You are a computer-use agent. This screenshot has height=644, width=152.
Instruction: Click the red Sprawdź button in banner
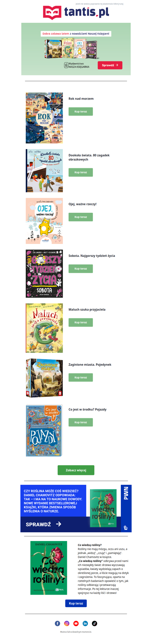[x=110, y=65]
